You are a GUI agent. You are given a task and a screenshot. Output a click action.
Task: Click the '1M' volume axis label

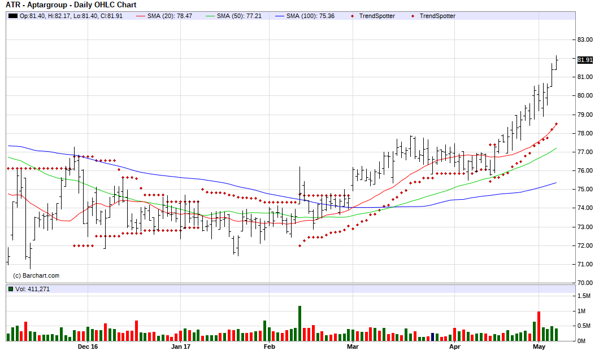581,312
